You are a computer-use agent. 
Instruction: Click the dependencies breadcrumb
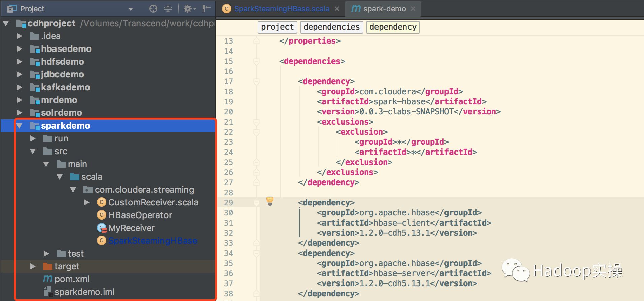pyautogui.click(x=331, y=27)
